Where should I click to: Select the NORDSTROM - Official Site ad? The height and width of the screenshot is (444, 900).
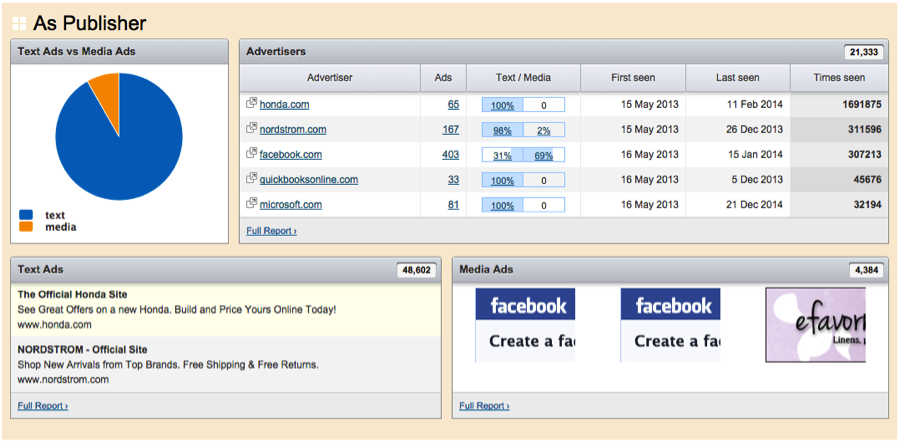coord(226,364)
